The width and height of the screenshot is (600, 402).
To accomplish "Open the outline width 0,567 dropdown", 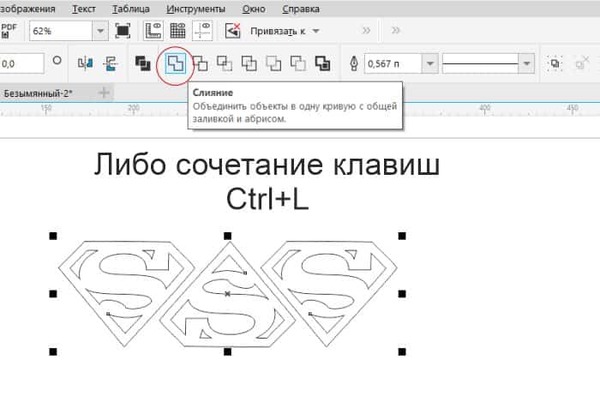I will point(428,64).
